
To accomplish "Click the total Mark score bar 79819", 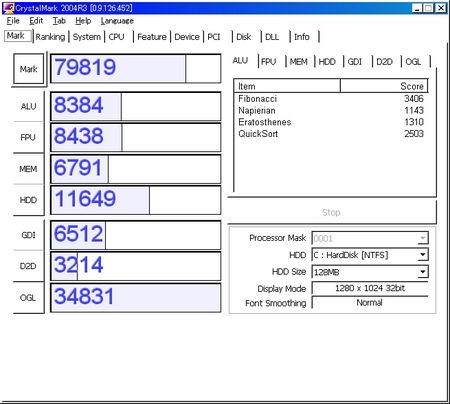I will pos(136,68).
